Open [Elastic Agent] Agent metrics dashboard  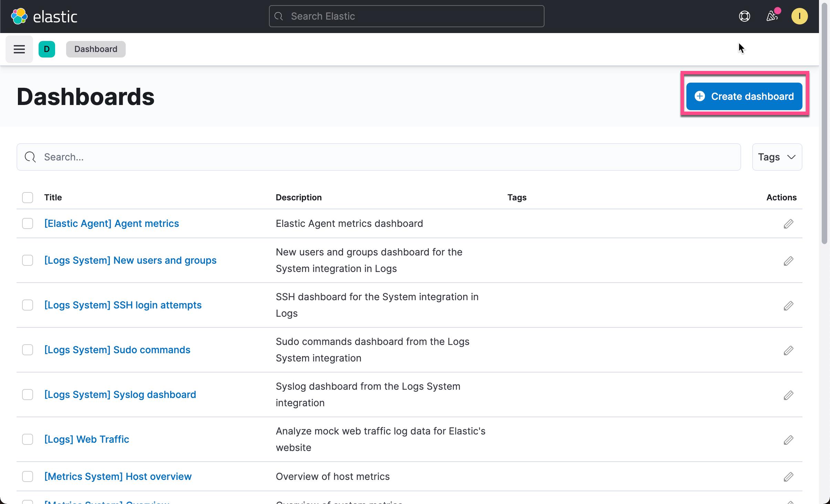click(x=112, y=223)
